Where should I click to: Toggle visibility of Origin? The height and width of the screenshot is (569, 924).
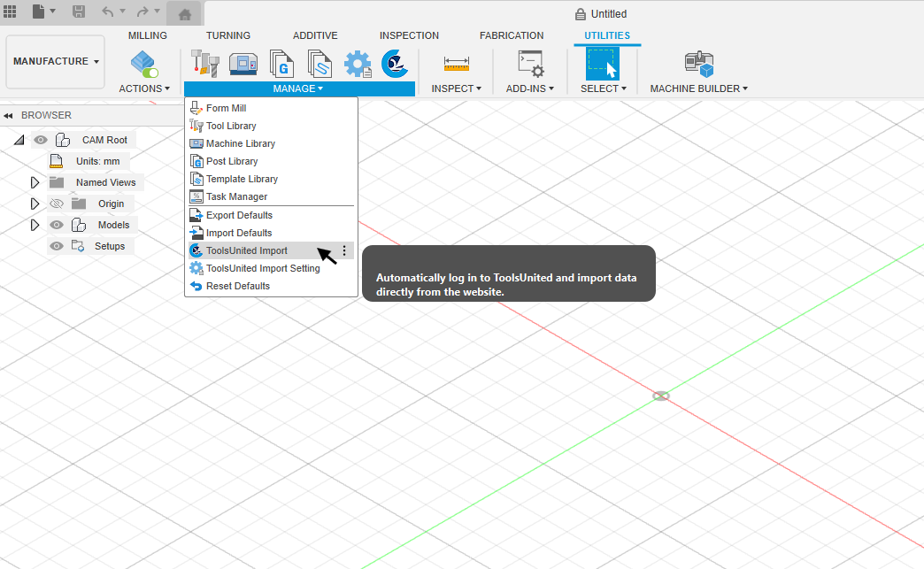click(57, 204)
